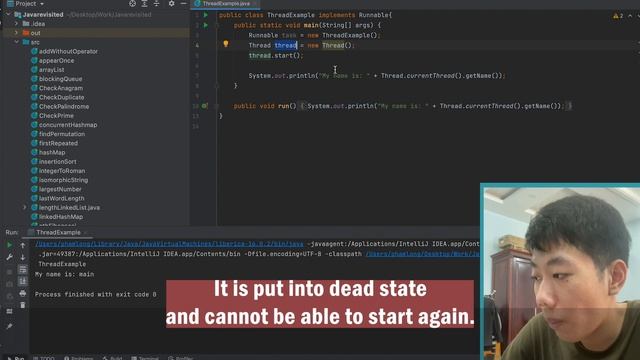Screen dimensions: 640x360
Task: Select CheckAnagram class in tree
Action: pyautogui.click(x=61, y=88)
